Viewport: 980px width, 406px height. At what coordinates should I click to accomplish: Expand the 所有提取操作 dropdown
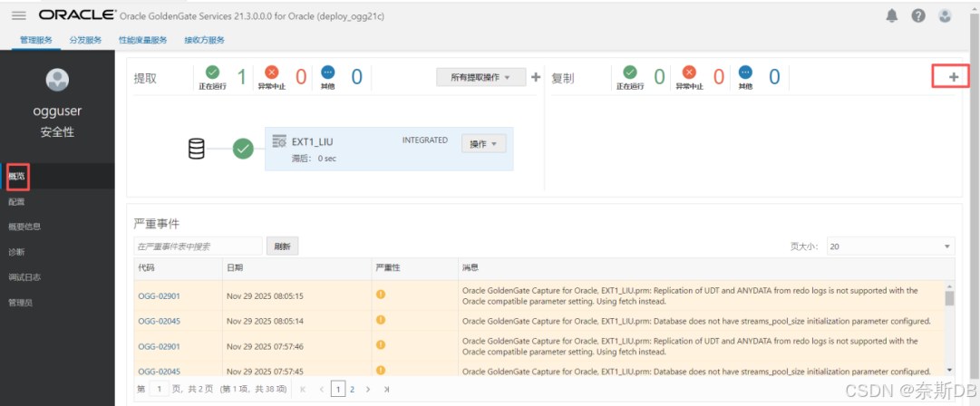[480, 78]
